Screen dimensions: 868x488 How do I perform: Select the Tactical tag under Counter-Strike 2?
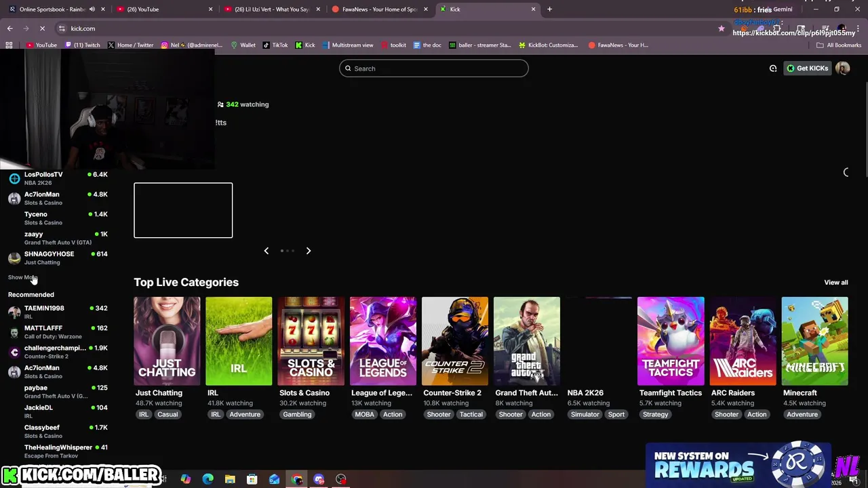471,415
